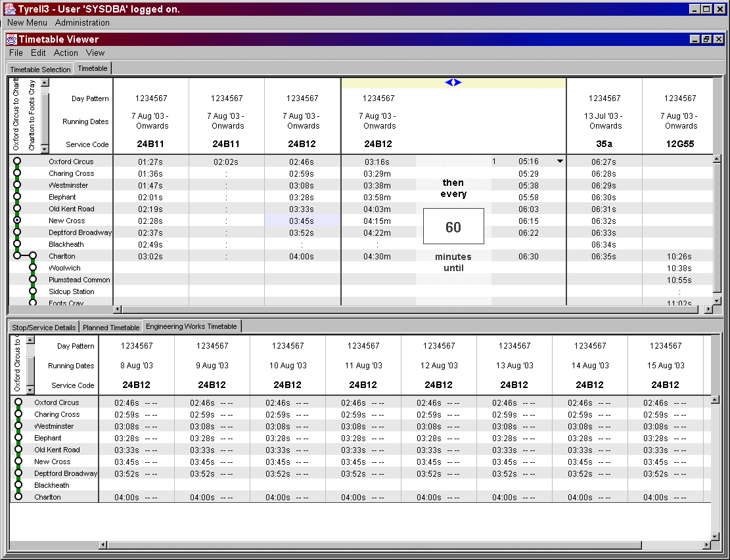Select the New Cross stop radio marker
Image resolution: width=730 pixels, height=560 pixels.
[x=17, y=220]
